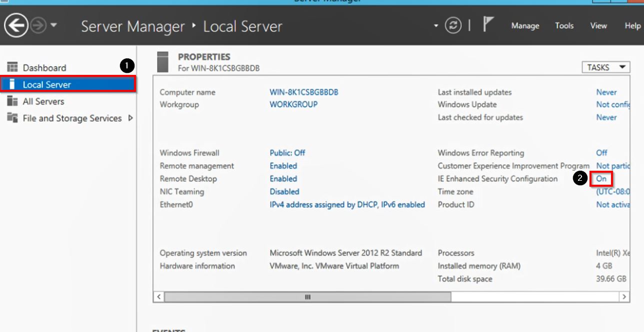
Task: Open dropdown arrow beside refresh icon
Action: 436,25
